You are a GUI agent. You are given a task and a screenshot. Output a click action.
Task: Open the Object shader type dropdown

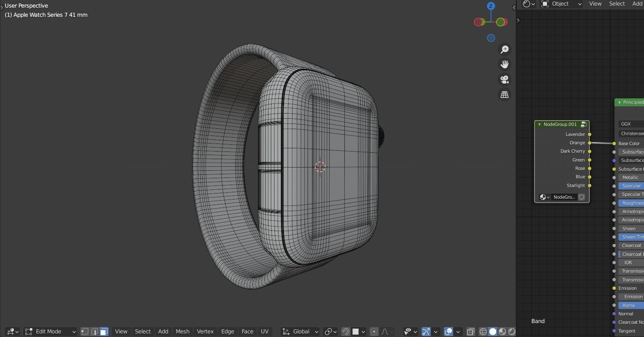click(x=561, y=4)
